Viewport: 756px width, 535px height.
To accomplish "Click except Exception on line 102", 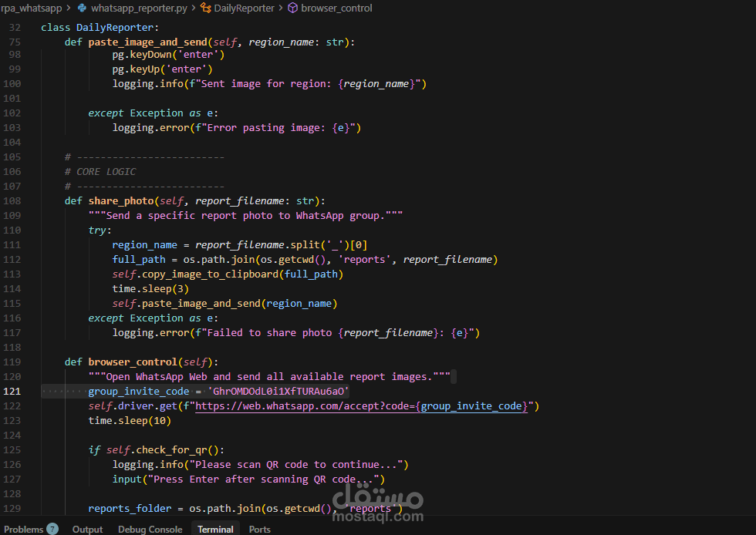I will click(153, 113).
